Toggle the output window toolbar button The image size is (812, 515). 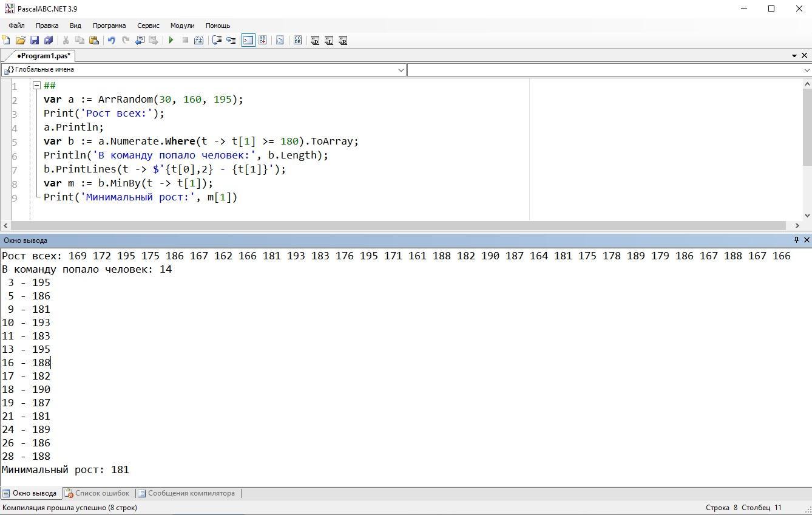[x=248, y=41]
